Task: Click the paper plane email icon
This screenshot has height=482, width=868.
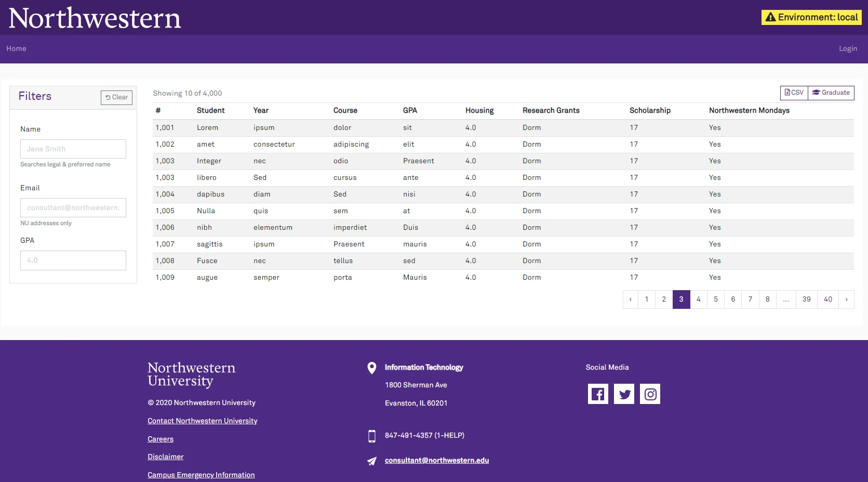Action: click(371, 461)
